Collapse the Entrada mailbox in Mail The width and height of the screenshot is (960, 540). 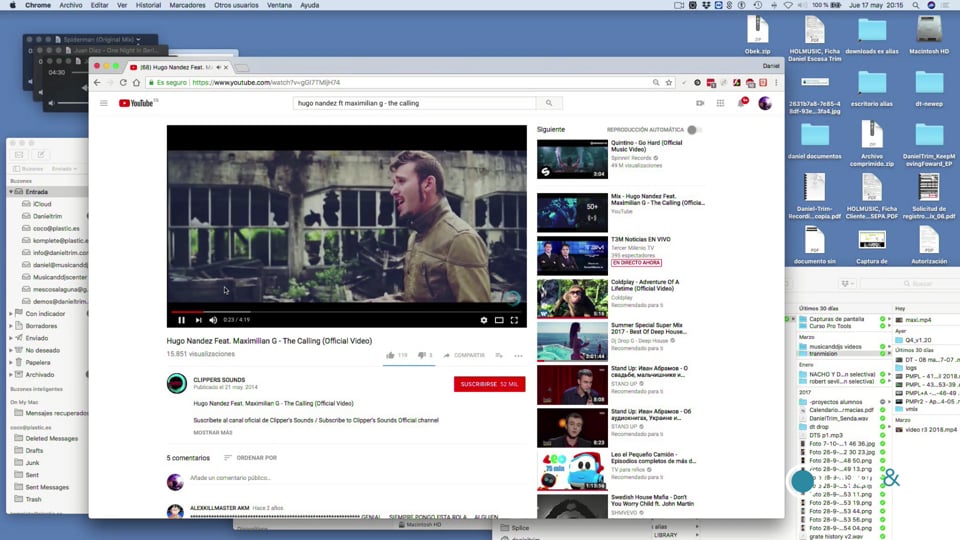11,192
